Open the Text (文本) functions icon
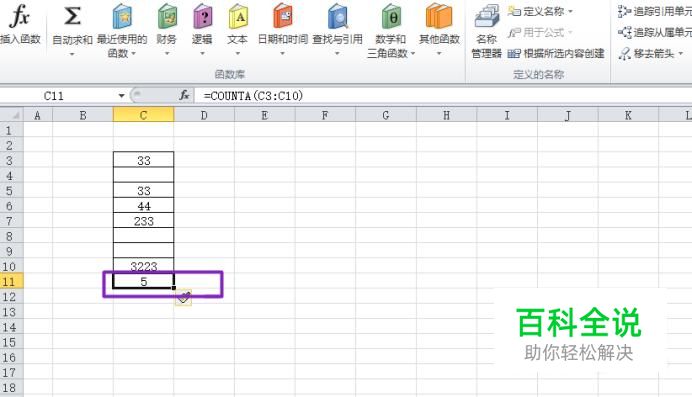The image size is (692, 397). click(x=238, y=17)
